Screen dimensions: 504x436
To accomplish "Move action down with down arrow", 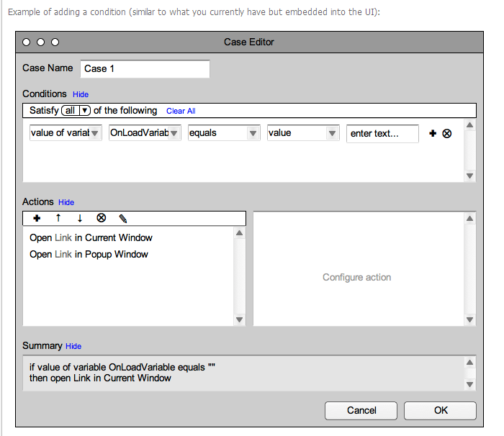I will point(79,218).
